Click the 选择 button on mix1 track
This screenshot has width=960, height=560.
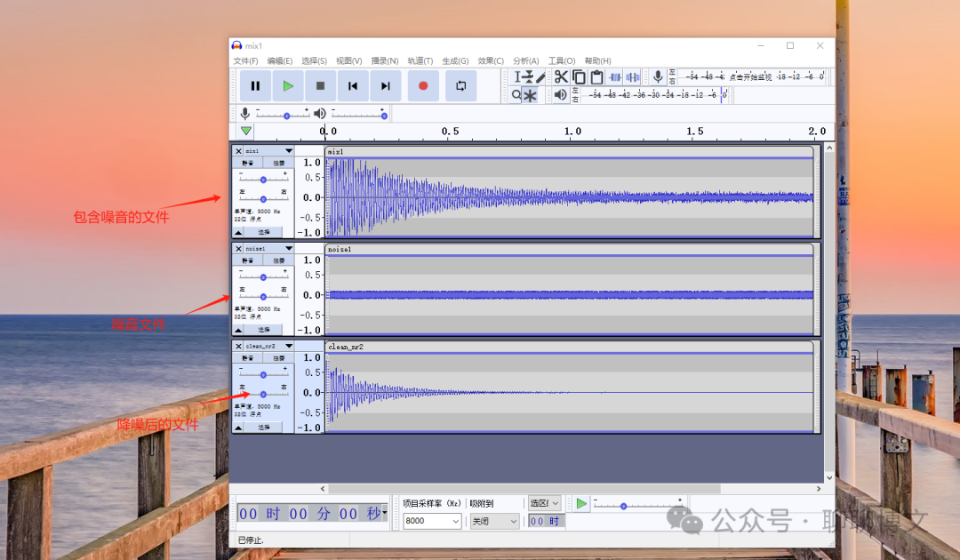[264, 231]
